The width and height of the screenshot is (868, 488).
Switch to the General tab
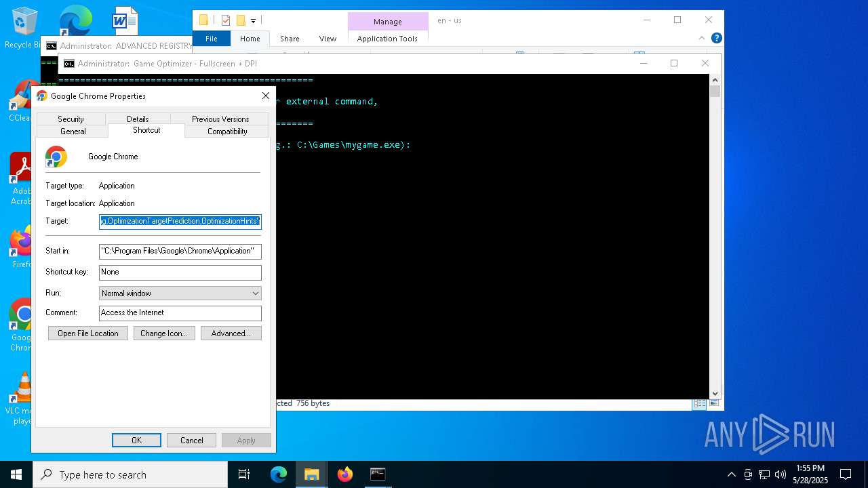point(73,131)
